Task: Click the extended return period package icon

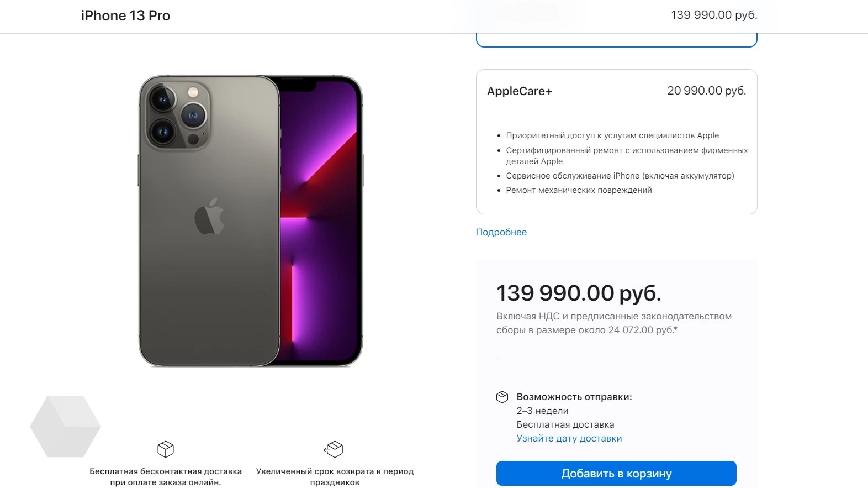Action: point(334,449)
